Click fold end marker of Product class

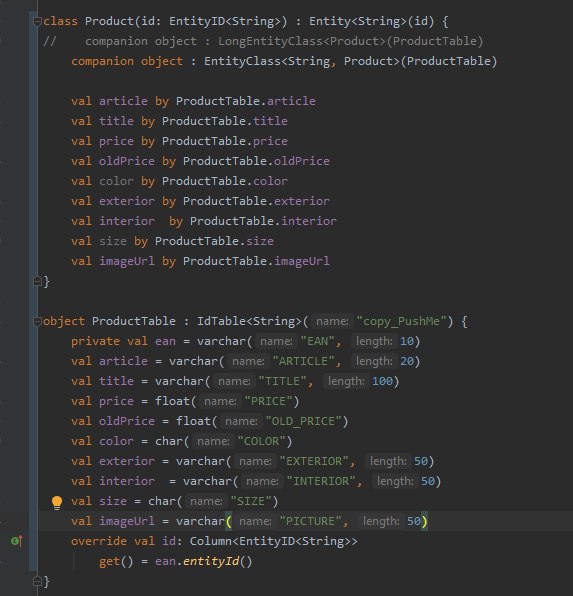click(37, 282)
